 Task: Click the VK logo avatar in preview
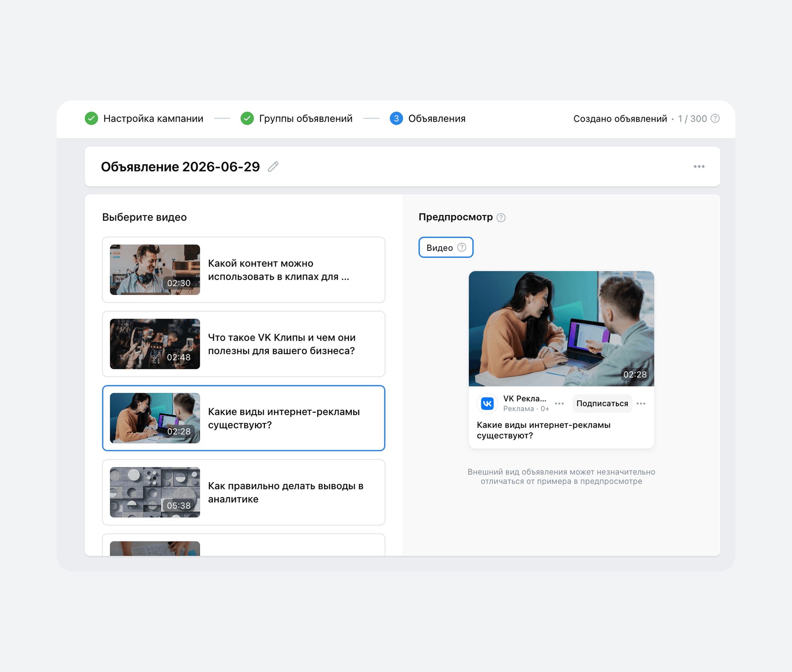point(487,403)
